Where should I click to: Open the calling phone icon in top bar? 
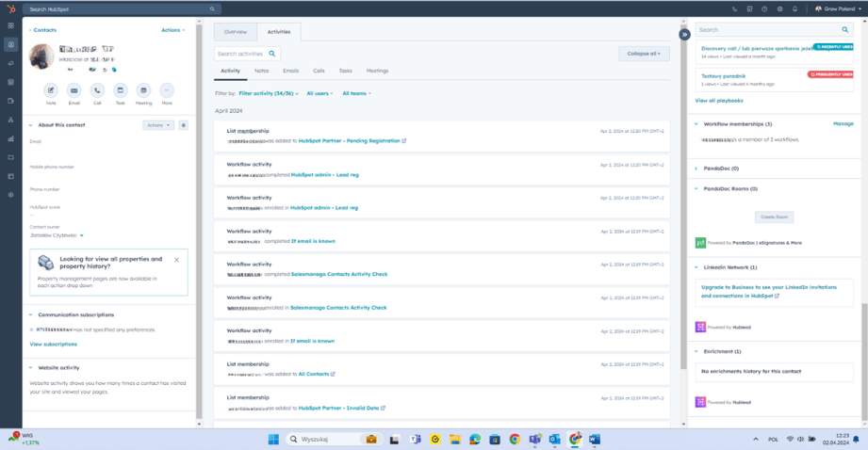point(734,8)
